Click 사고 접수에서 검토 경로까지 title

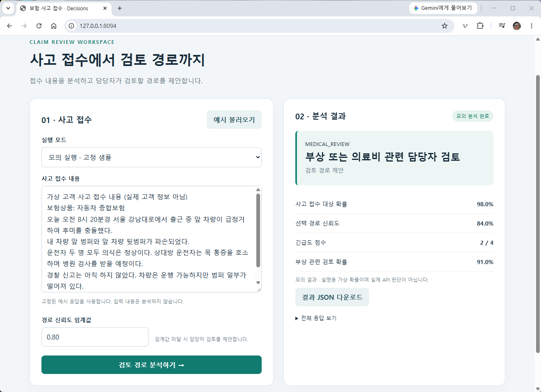[117, 60]
